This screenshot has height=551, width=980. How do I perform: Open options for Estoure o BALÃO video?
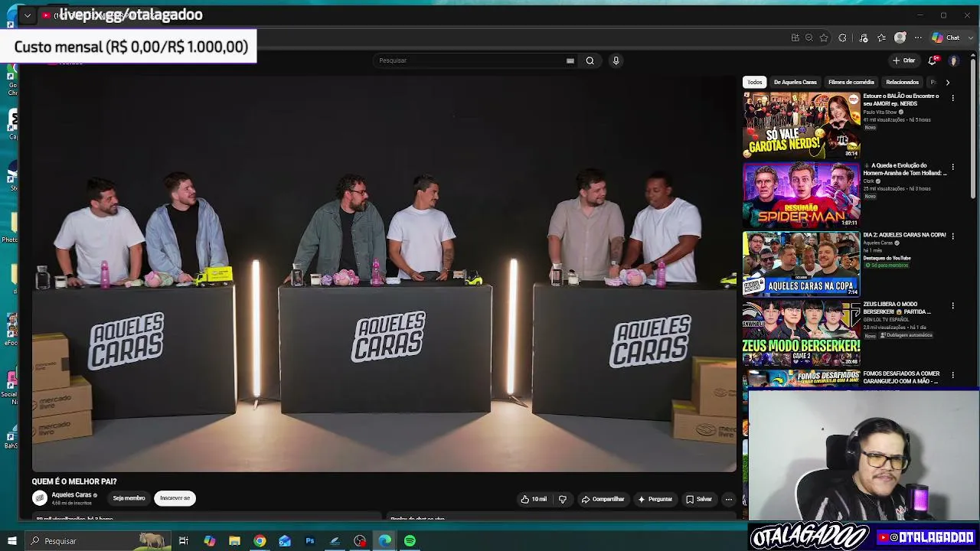[x=952, y=98]
